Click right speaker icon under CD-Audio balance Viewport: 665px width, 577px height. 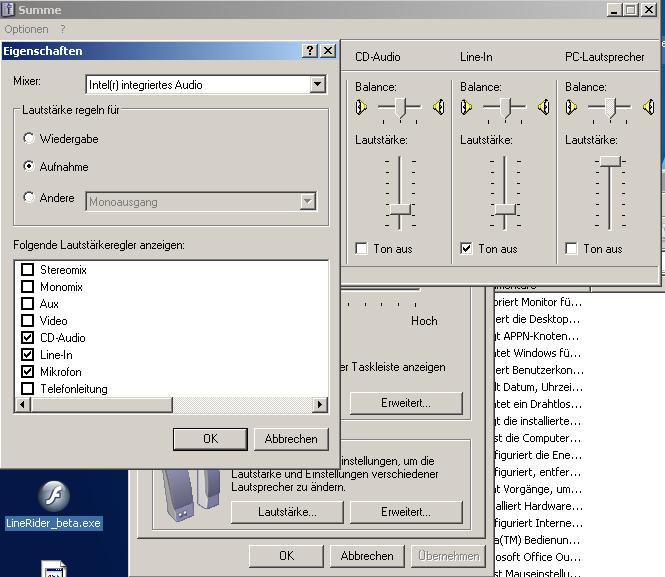click(x=438, y=106)
